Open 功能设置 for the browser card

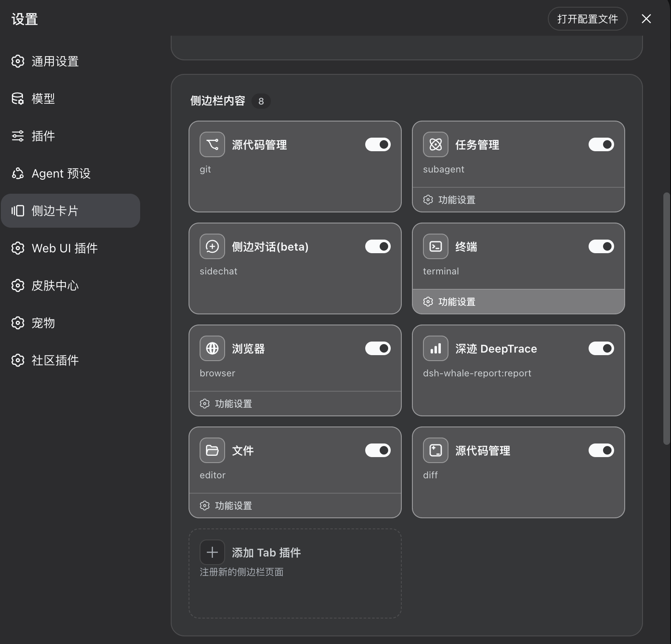pos(295,404)
